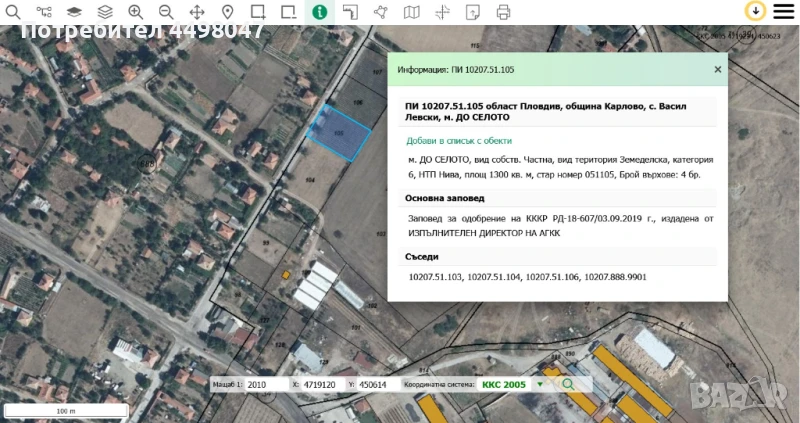Click the location pin marker tool
Image resolution: width=800 pixels, height=423 pixels.
[228, 12]
